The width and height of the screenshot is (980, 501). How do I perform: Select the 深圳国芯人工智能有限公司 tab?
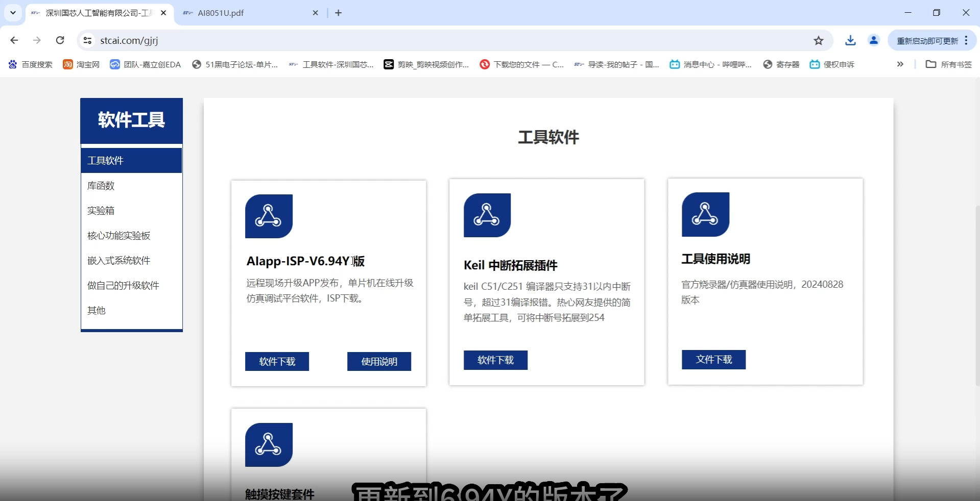point(100,13)
